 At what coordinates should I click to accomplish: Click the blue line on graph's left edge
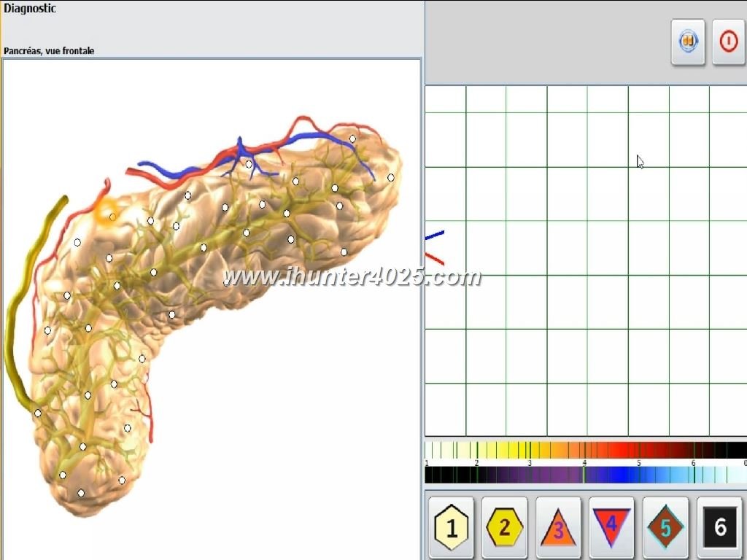point(435,235)
